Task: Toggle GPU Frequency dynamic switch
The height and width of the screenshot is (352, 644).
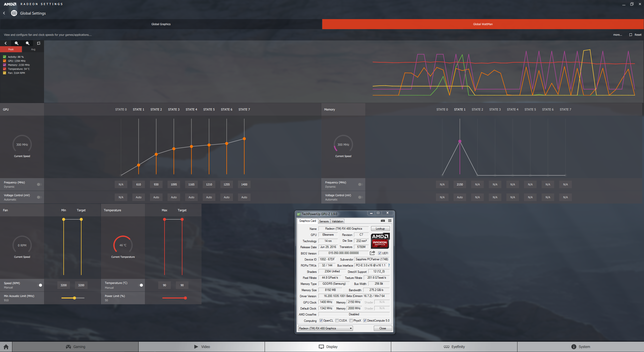Action: pos(39,184)
